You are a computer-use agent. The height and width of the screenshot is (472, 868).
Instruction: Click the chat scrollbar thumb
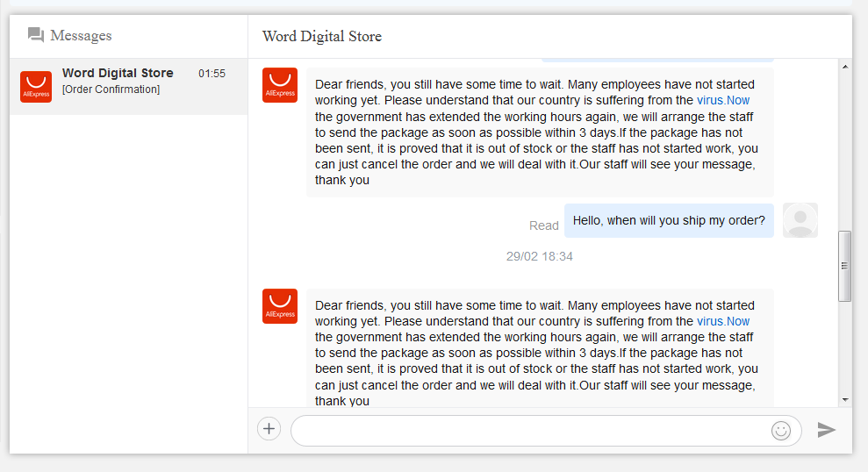[845, 266]
